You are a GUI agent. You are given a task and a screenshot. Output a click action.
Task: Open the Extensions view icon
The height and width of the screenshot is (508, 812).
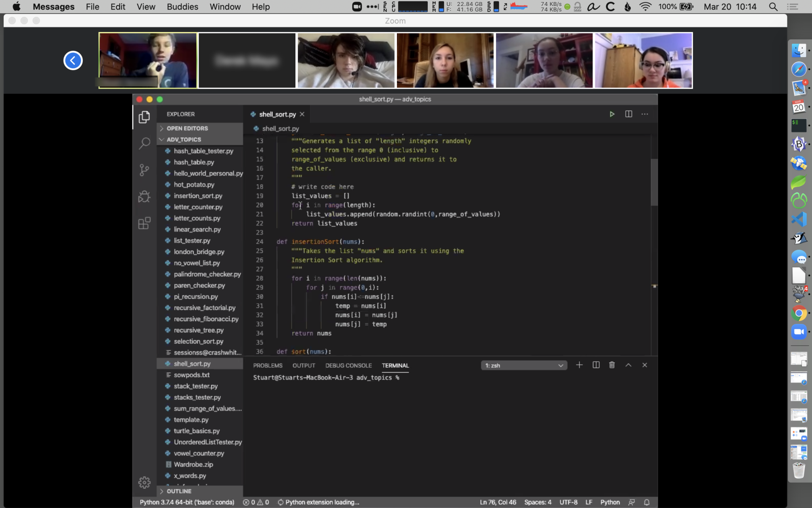click(144, 223)
